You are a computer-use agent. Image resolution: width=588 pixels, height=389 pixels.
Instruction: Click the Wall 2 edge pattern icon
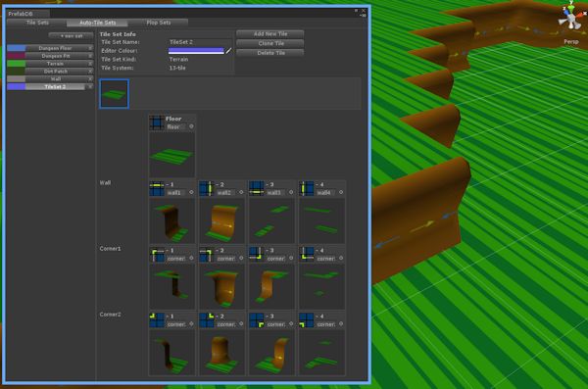click(x=207, y=189)
